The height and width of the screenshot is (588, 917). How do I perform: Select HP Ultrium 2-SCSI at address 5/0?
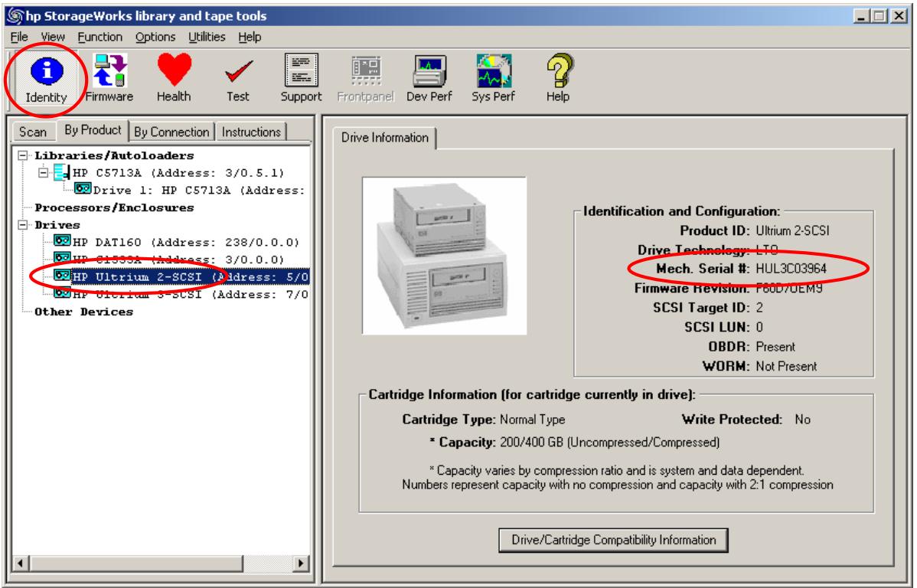[x=190, y=276]
